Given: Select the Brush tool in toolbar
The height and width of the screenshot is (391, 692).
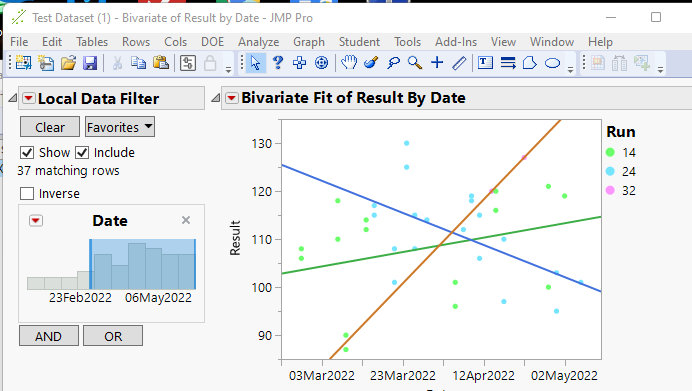Looking at the screenshot, I should [371, 63].
